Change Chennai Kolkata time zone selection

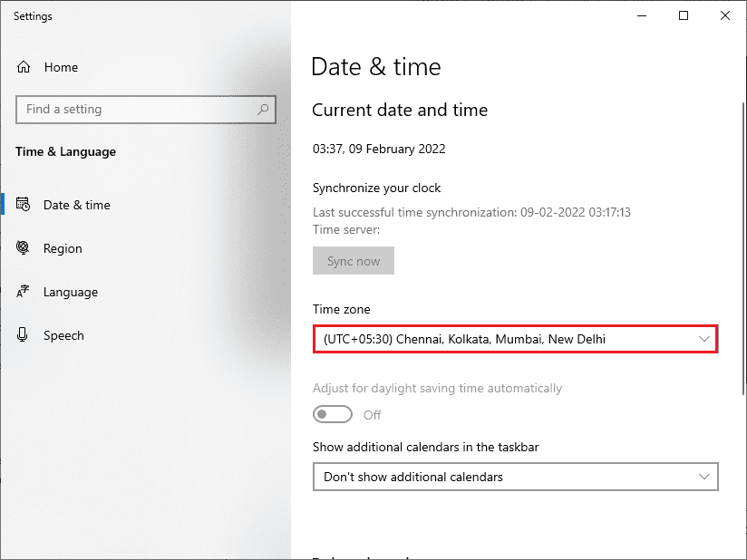[x=515, y=338]
